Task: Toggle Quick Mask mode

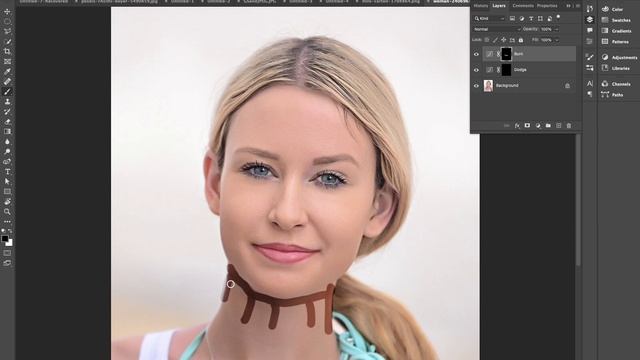Action: coord(7,253)
